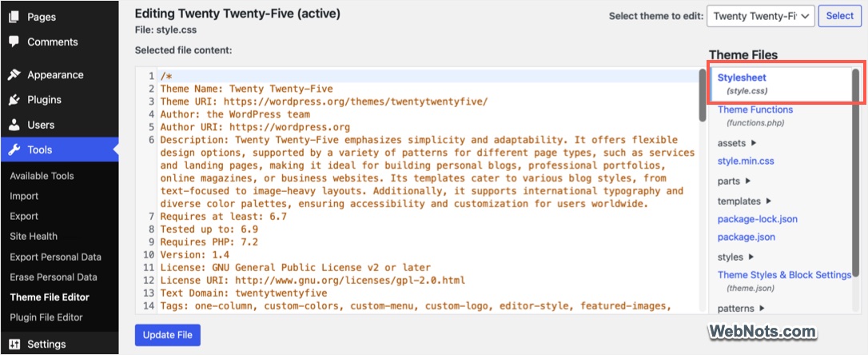Click the Plugins plug icon
Screen dimensions: 868x355
pyautogui.click(x=14, y=100)
